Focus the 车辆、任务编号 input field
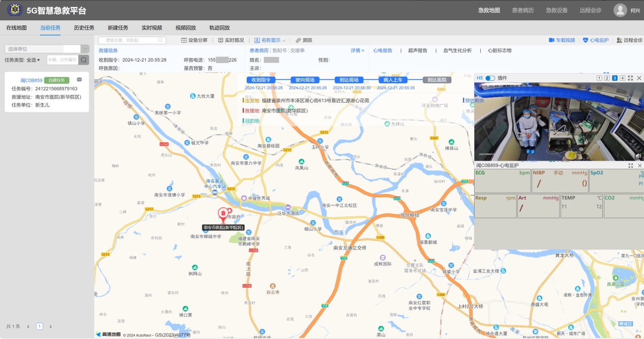Screen dimensions: 644x339 (x=63, y=60)
